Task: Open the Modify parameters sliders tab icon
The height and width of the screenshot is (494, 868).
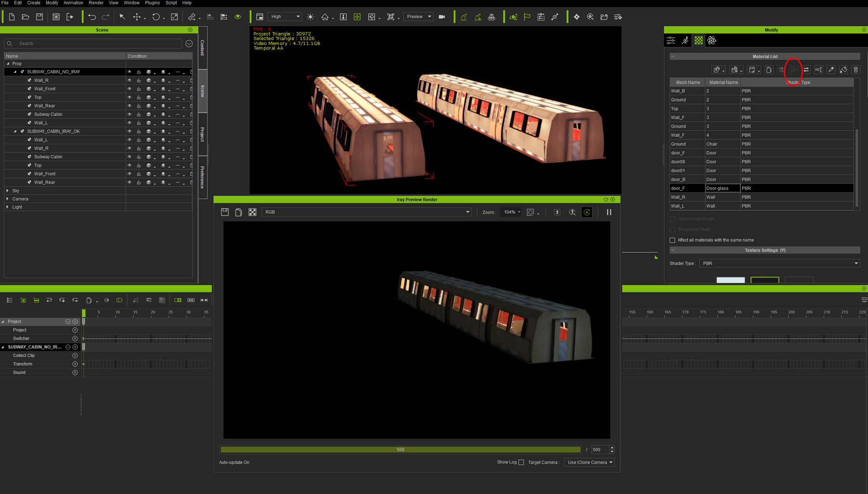Action: tap(671, 40)
